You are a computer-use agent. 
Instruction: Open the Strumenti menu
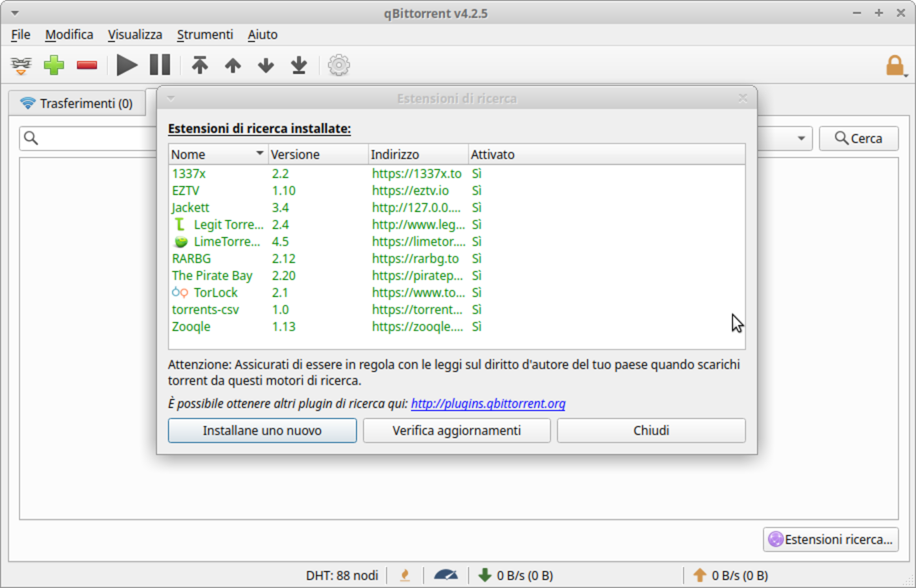point(205,35)
